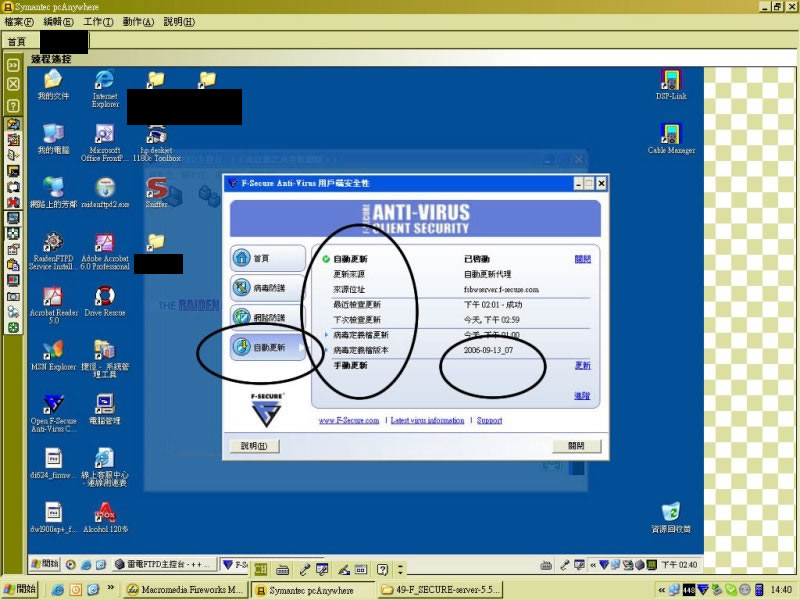Open the 我的電腦 desktop icon
Viewport: 800px width, 600px height.
(53, 139)
